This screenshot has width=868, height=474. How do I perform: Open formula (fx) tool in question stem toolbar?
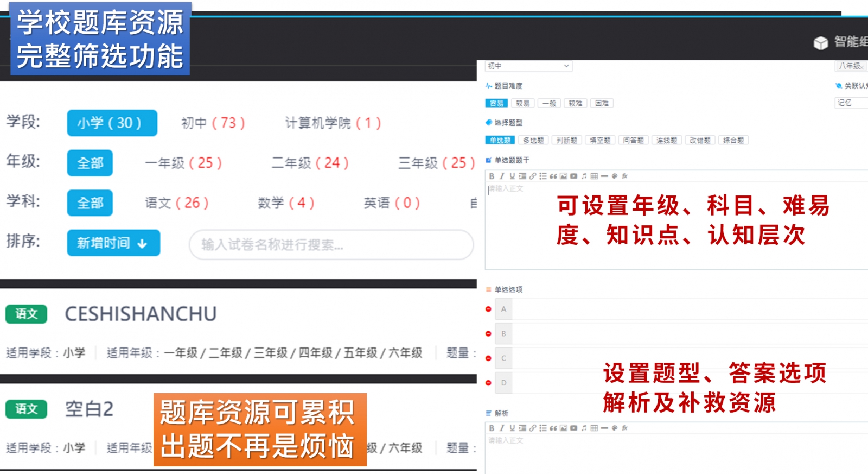click(625, 176)
